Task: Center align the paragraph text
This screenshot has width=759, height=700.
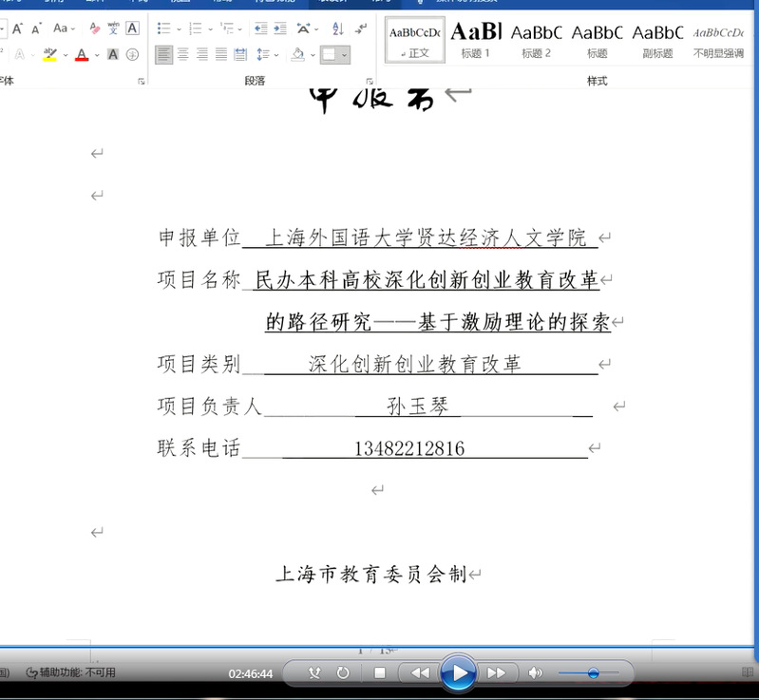Action: click(x=183, y=55)
